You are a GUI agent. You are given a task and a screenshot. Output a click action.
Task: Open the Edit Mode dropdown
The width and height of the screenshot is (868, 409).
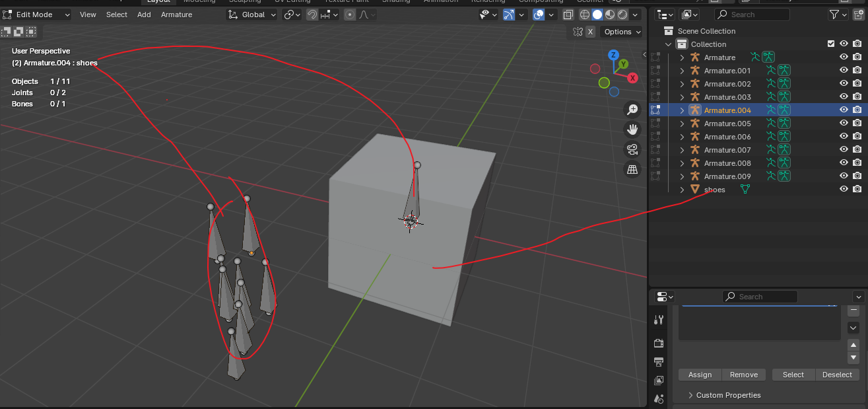[37, 15]
